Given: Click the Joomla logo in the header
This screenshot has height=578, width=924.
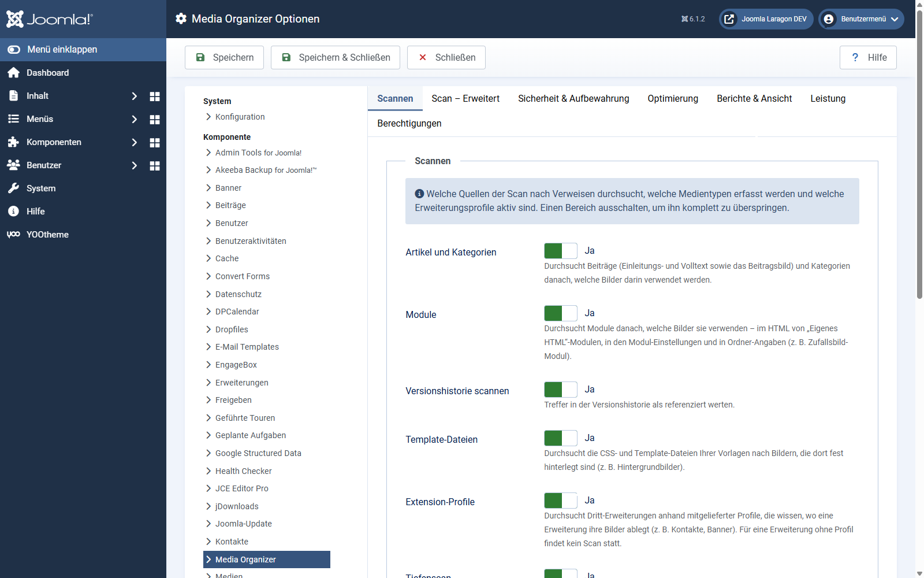Looking at the screenshot, I should pyautogui.click(x=49, y=19).
